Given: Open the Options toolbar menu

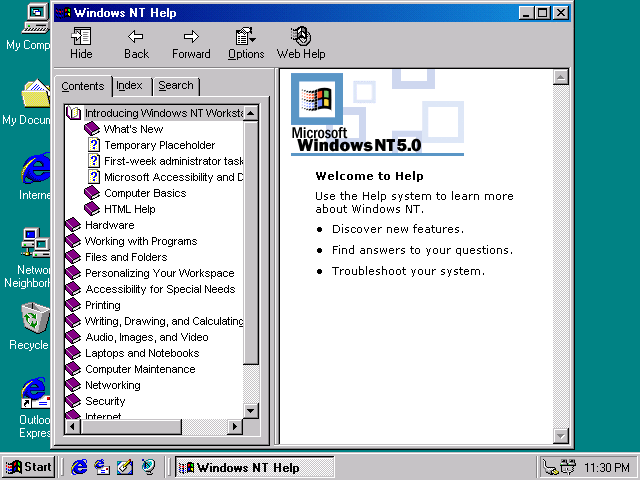Looking at the screenshot, I should (x=246, y=43).
